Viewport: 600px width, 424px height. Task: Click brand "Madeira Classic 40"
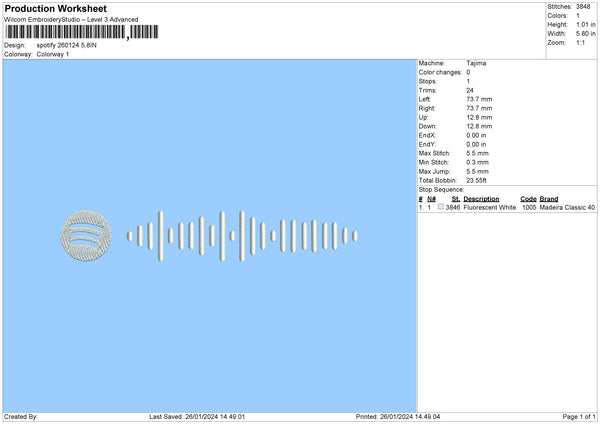click(x=567, y=207)
